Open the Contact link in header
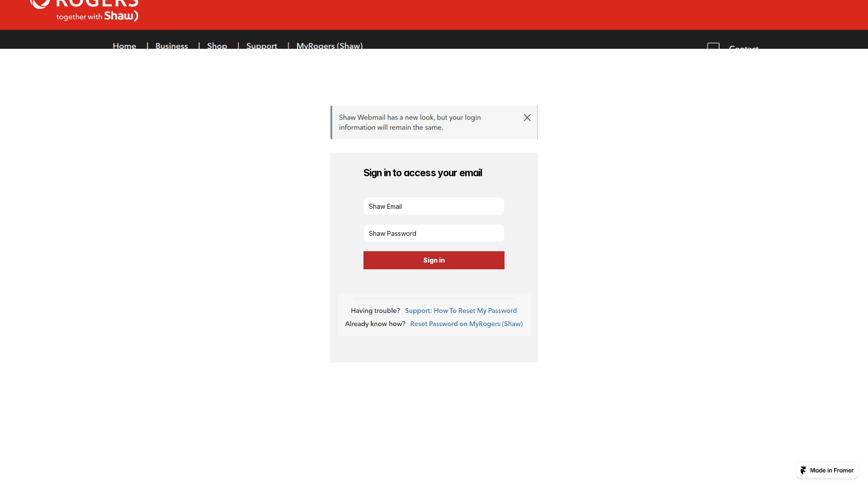 point(744,47)
